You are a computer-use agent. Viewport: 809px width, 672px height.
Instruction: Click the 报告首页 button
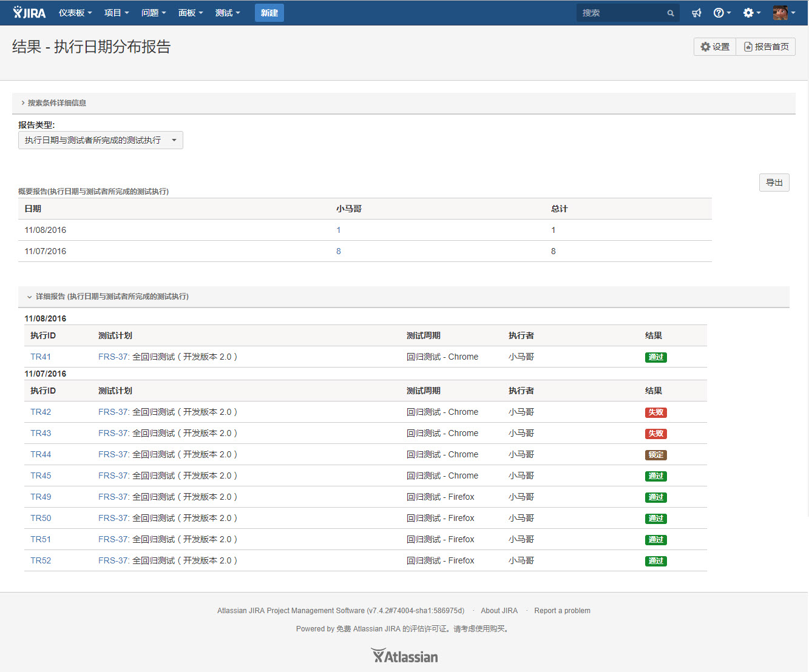point(766,47)
